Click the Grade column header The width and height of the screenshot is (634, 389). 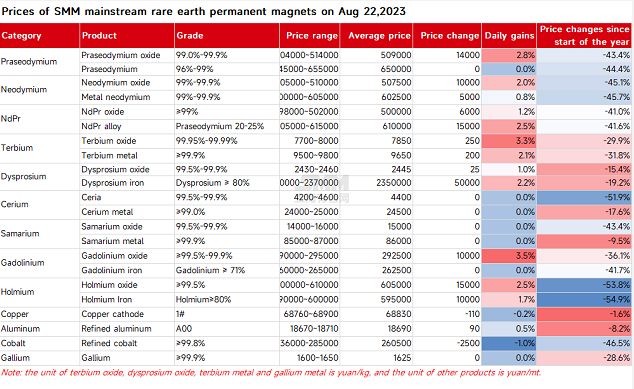[227, 36]
